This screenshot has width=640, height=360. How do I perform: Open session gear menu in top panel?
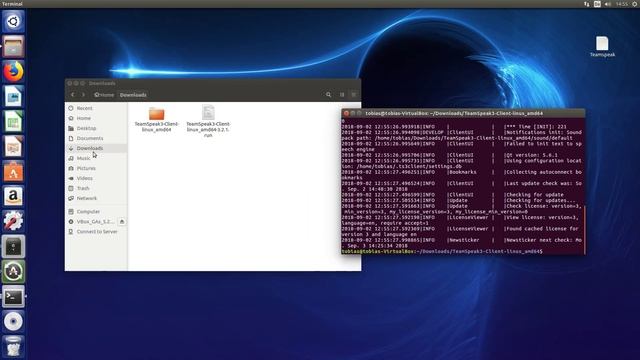(x=635, y=4)
